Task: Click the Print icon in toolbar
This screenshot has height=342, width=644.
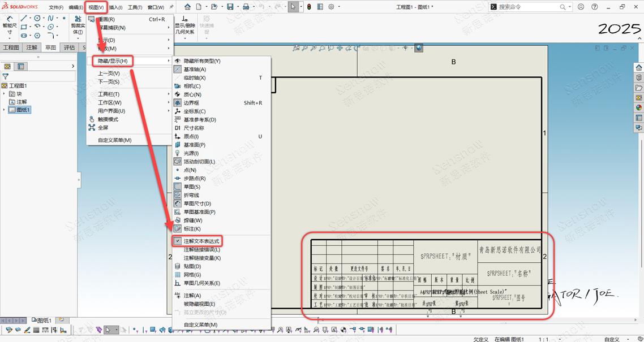Action: click(x=246, y=7)
